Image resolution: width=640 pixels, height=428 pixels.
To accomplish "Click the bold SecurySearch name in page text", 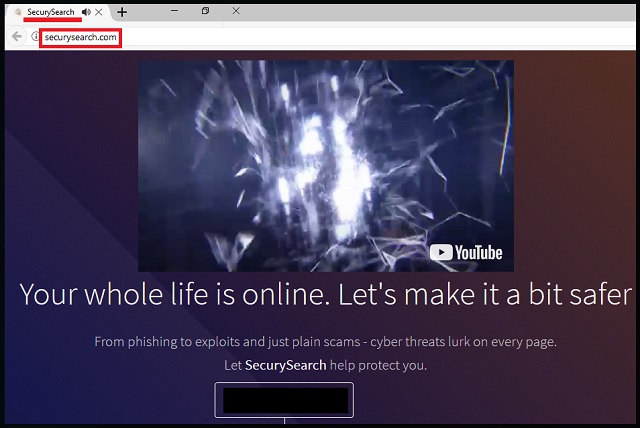I will [285, 365].
